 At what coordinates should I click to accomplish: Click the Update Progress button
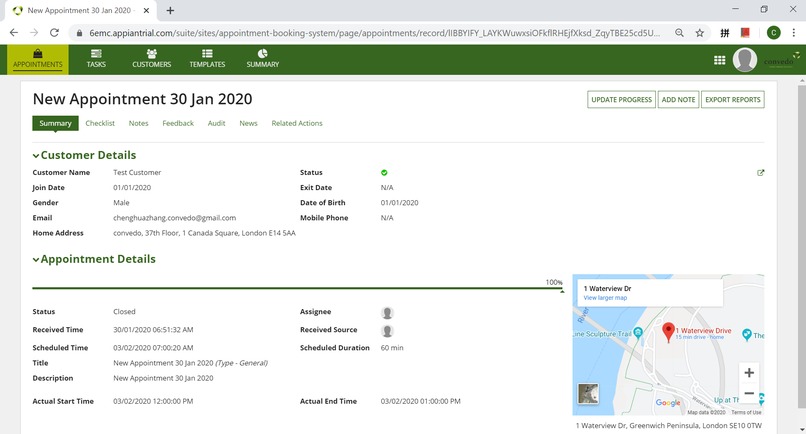pos(621,100)
